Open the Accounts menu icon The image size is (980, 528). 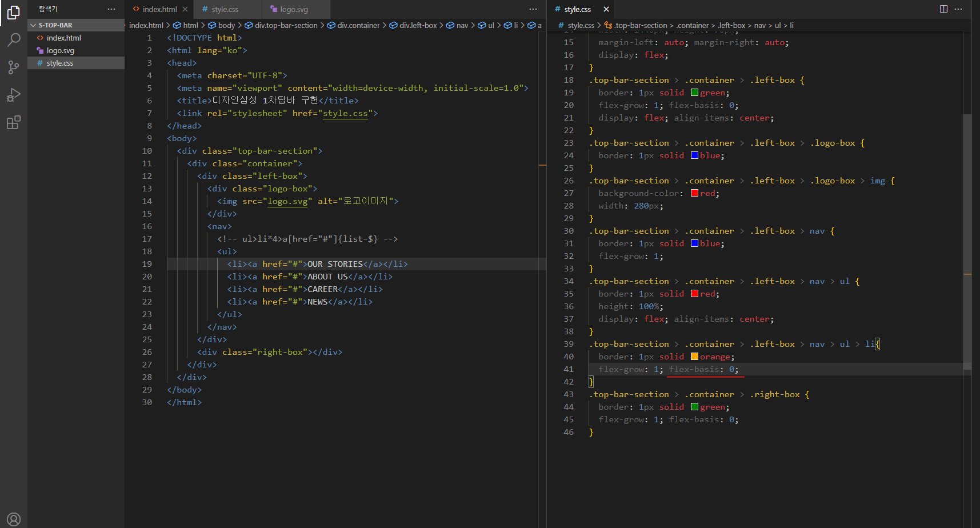point(14,519)
